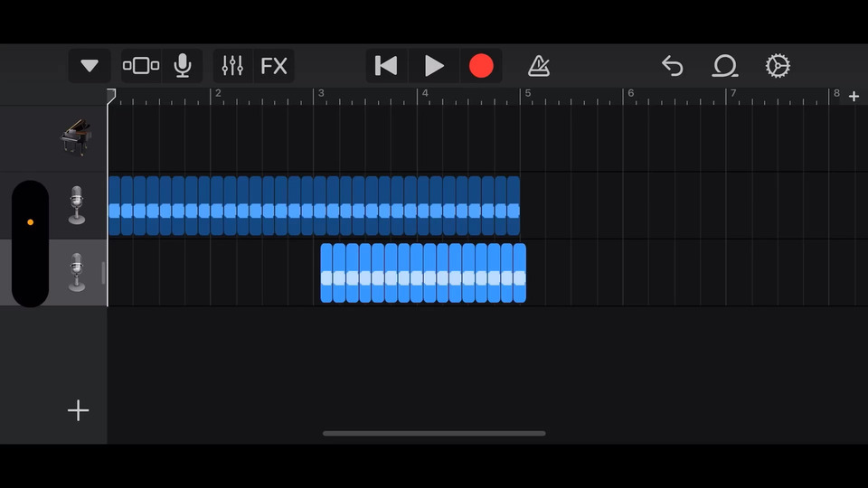Screen dimensions: 868x488
Task: Start recording with the red button
Action: [x=481, y=66]
